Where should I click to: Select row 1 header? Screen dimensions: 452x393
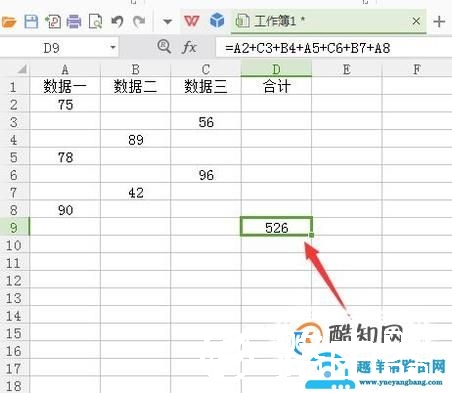pos(14,87)
